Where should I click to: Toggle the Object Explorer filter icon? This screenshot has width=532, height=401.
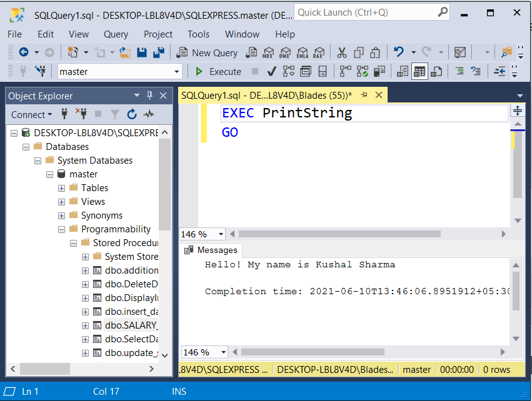point(116,114)
